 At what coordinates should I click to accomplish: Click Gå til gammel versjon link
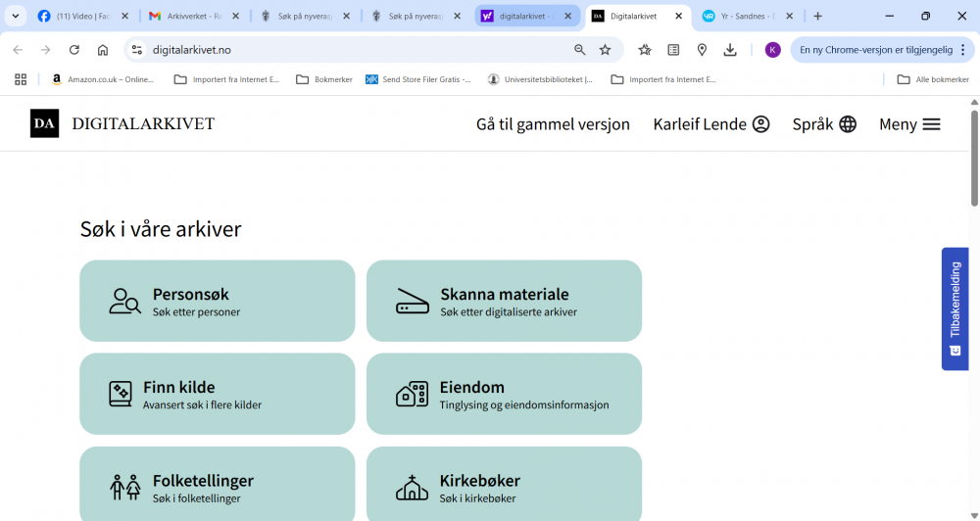553,124
